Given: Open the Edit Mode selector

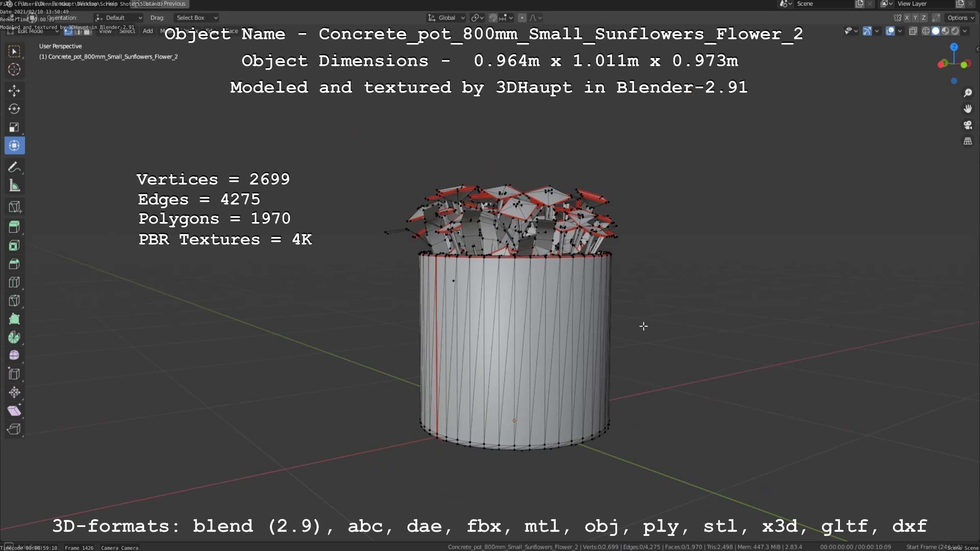Looking at the screenshot, I should click(x=33, y=31).
